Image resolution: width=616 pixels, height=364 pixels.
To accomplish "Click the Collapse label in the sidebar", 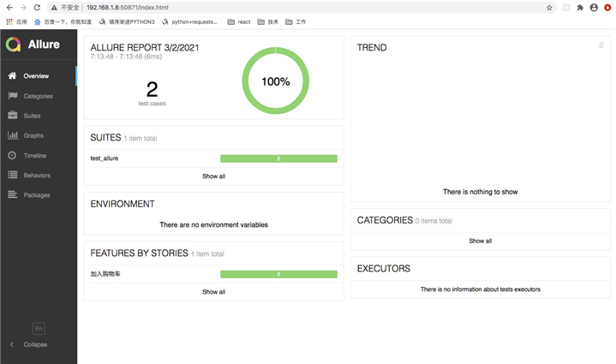I will pos(35,344).
